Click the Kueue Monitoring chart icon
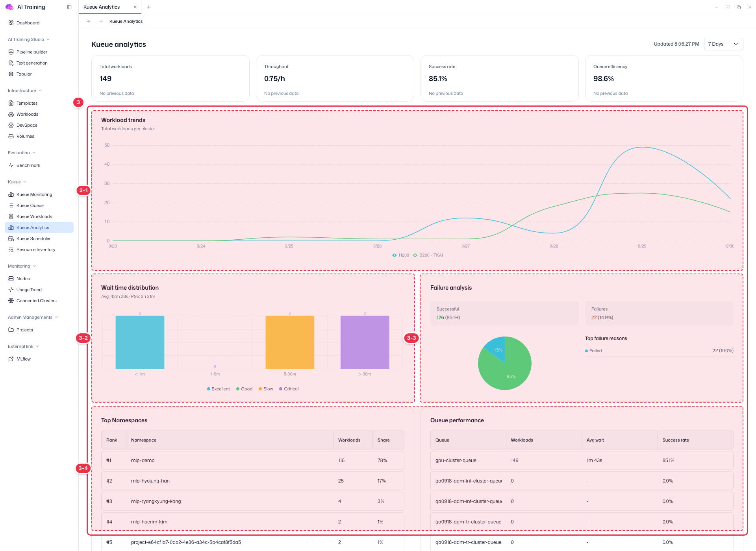This screenshot has height=551, width=756. pos(11,194)
